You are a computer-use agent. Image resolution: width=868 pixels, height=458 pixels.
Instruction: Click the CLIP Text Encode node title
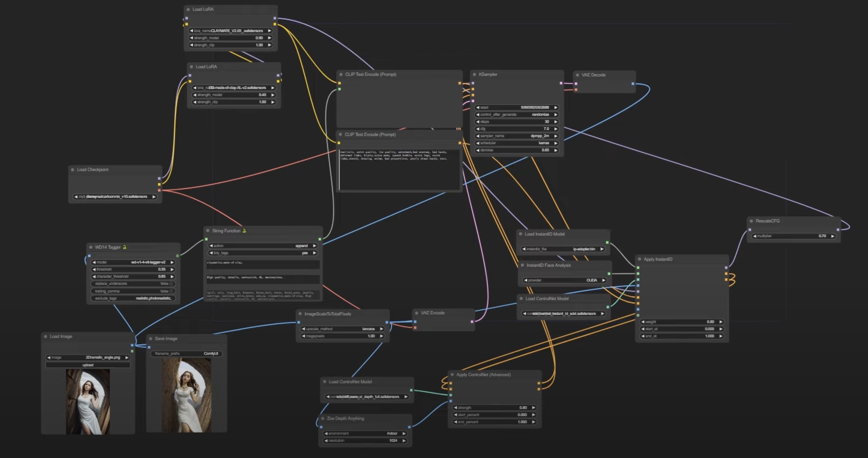point(371,74)
